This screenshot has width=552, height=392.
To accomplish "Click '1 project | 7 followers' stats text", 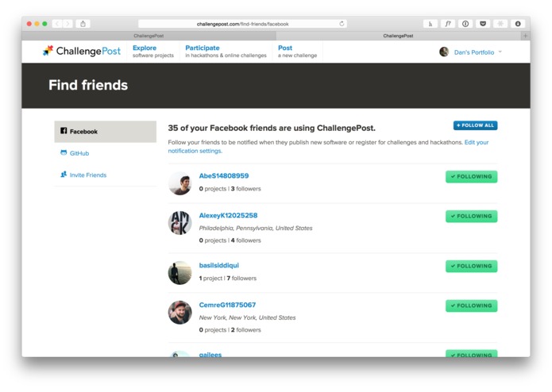I will click(x=228, y=279).
